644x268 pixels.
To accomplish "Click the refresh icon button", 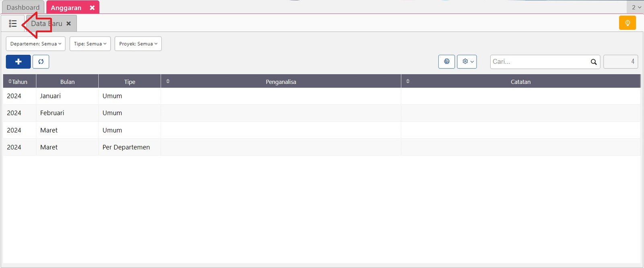I will click(x=41, y=62).
